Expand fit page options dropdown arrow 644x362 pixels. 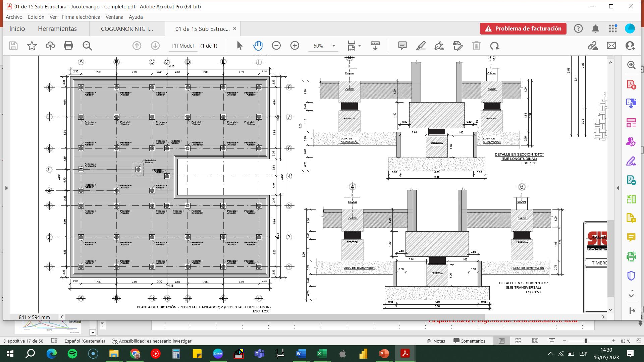[360, 46]
